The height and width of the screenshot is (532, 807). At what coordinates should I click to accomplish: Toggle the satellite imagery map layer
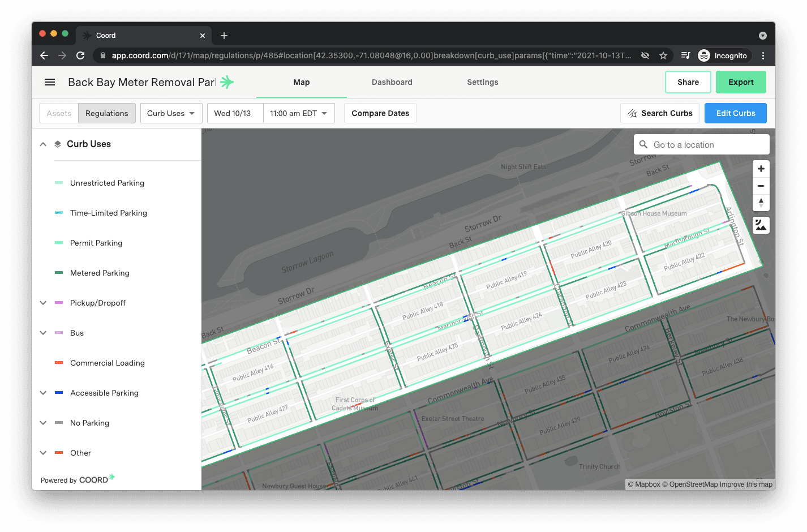pos(761,225)
